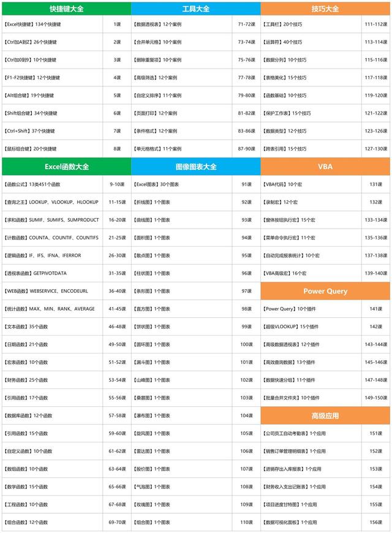Screen dimensions: 392x533
Task: Click the 【表格美化】15个技巧 cell
Action: [x=311, y=78]
